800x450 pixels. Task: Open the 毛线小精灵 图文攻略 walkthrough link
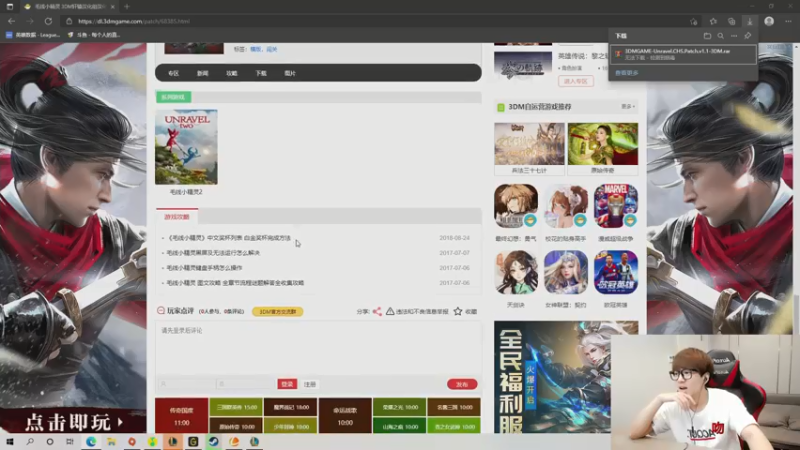tap(235, 283)
